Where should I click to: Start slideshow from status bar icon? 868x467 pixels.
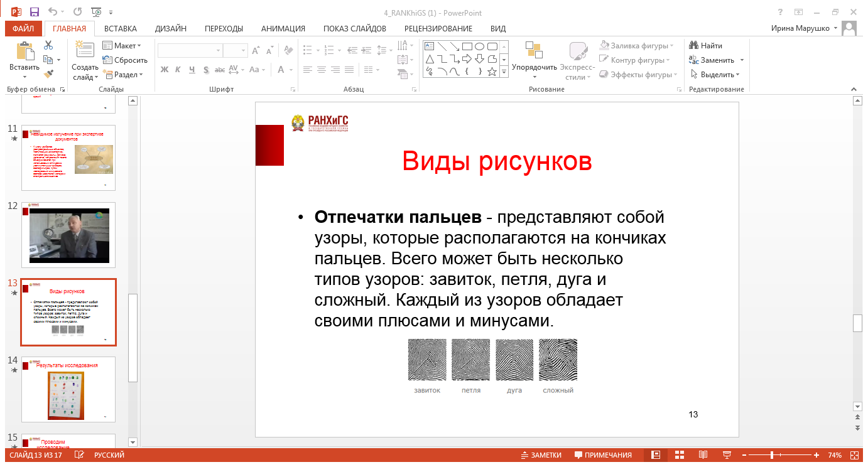(x=727, y=455)
